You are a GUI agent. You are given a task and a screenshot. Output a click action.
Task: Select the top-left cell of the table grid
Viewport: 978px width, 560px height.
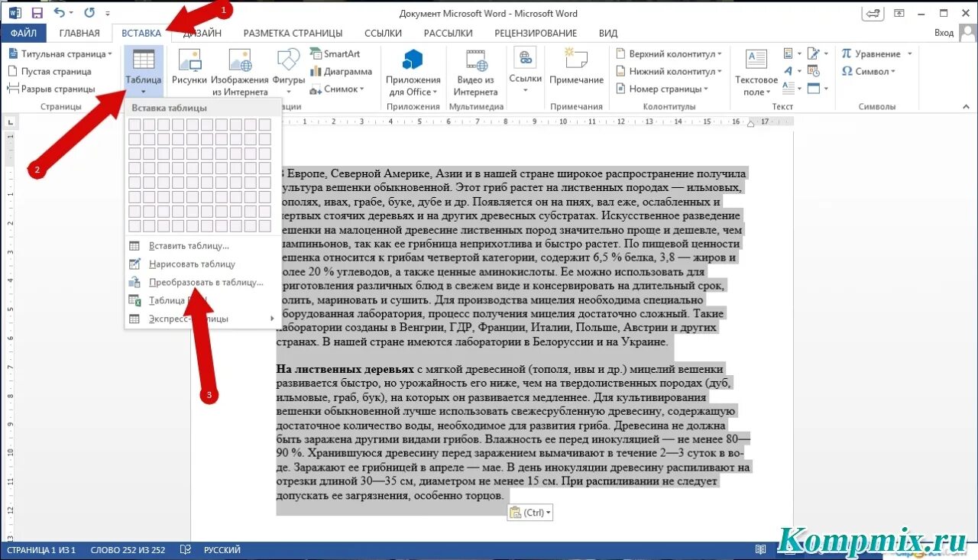pyautogui.click(x=134, y=125)
